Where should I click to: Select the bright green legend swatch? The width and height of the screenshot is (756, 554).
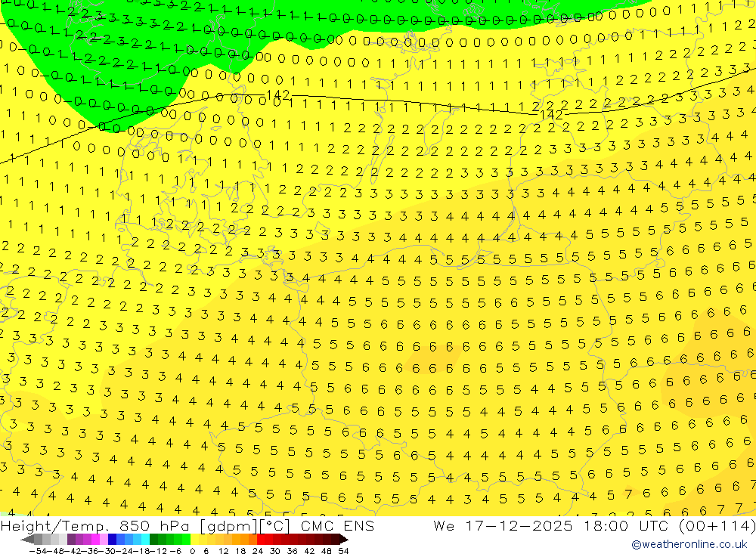186,539
